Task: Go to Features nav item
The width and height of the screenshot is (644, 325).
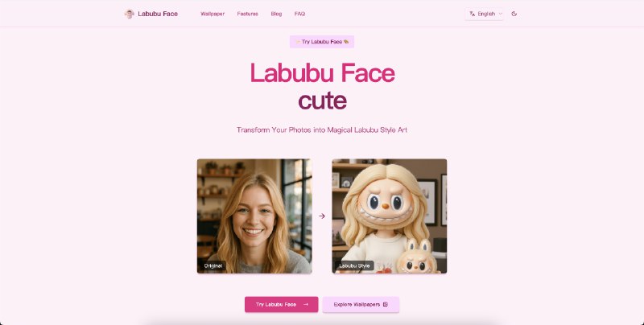Action: click(247, 14)
